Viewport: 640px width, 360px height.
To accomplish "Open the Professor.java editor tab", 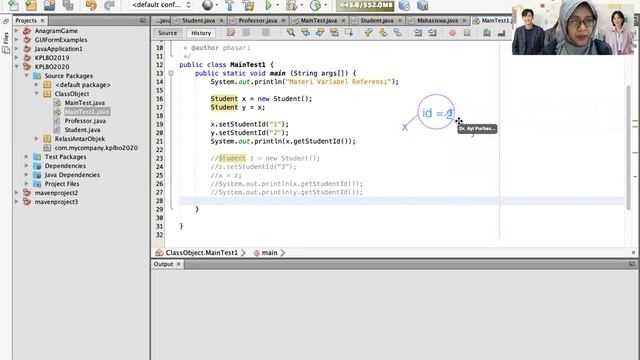I will point(258,20).
